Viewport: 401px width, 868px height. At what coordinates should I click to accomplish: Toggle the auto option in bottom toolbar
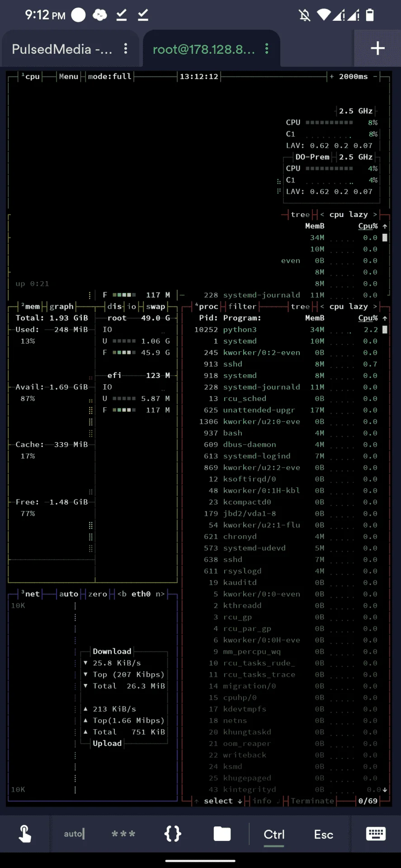pyautogui.click(x=74, y=834)
